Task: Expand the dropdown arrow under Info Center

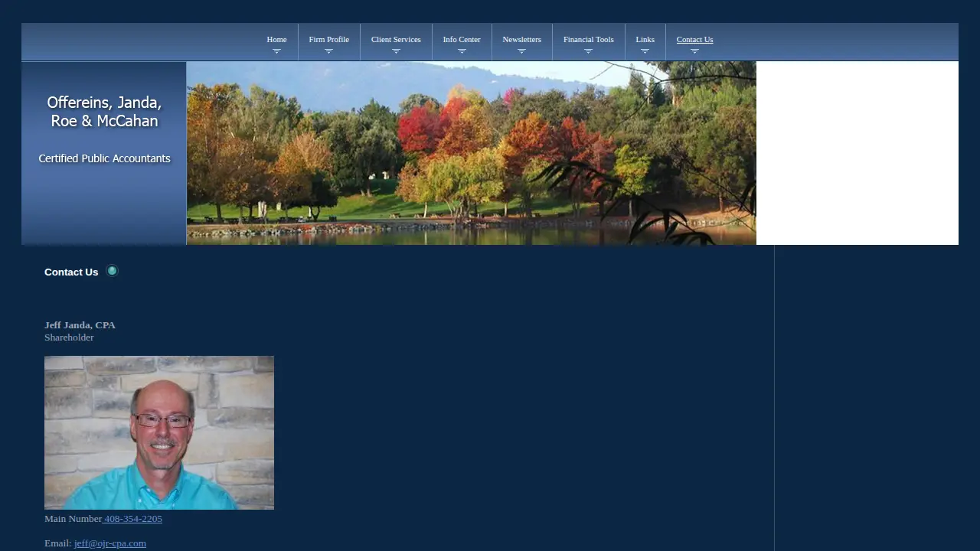Action: pyautogui.click(x=462, y=51)
